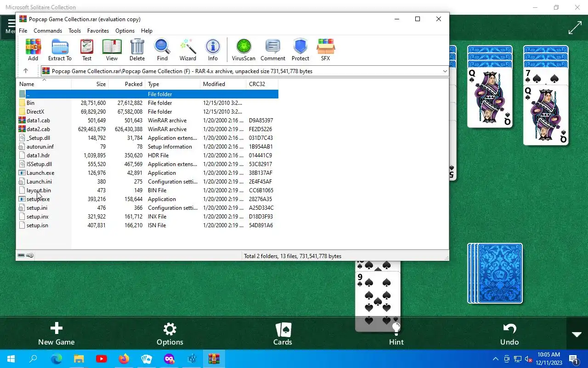Click the key password icon in status bar
Screen dimensions: 588x368
[x=30, y=256]
